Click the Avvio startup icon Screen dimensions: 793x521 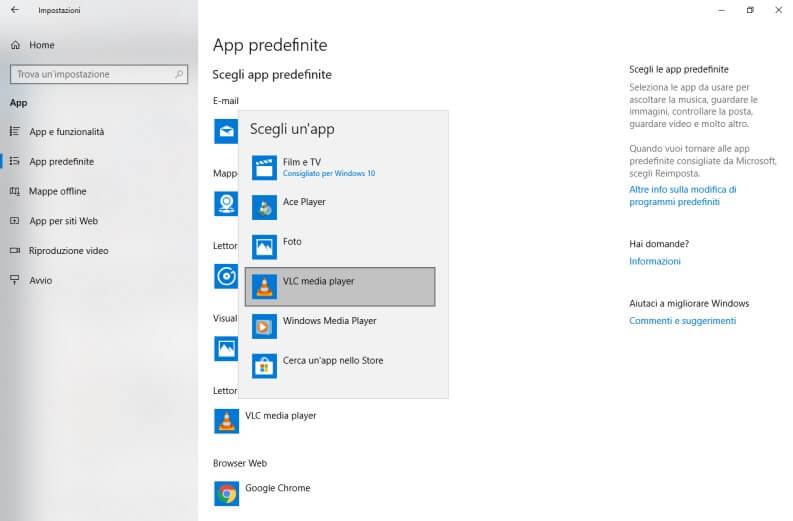[15, 280]
